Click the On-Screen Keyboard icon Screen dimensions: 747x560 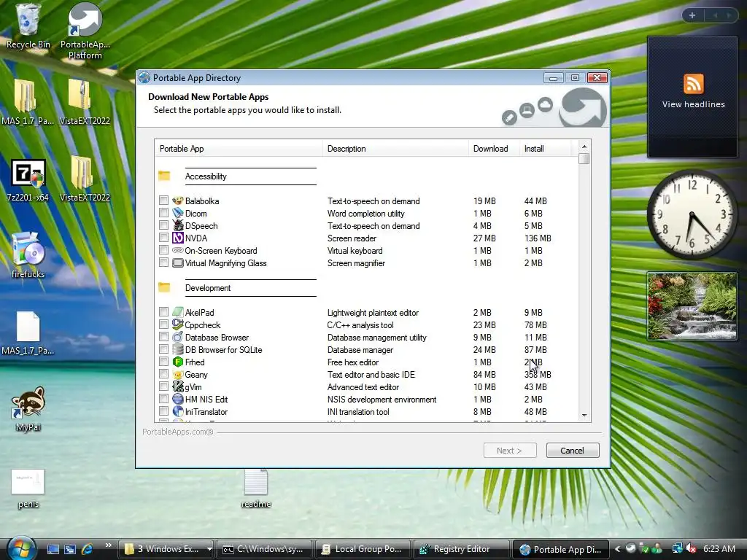pyautogui.click(x=178, y=251)
